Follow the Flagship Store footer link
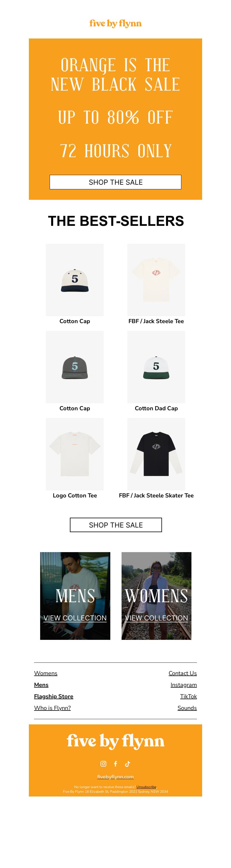 53,696
